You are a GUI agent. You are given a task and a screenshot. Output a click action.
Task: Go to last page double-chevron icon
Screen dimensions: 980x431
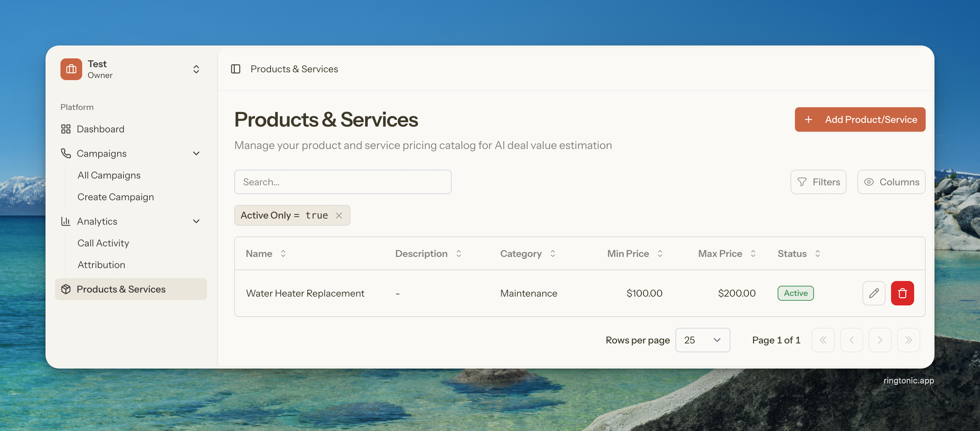tap(908, 340)
